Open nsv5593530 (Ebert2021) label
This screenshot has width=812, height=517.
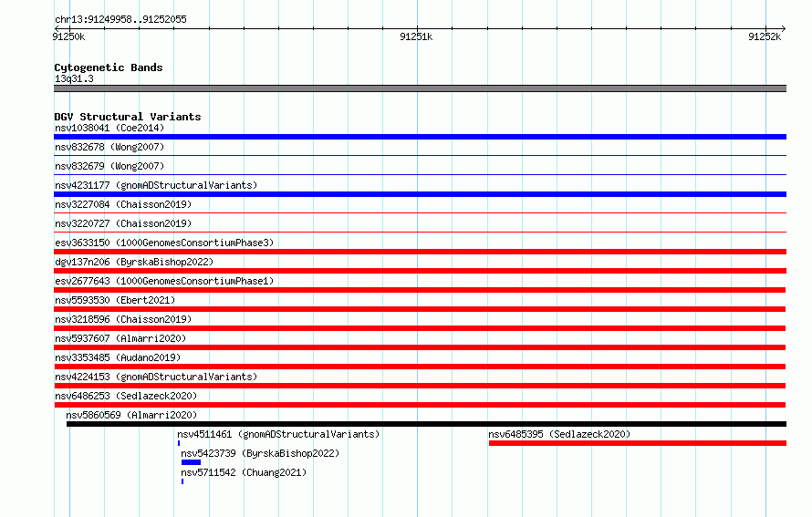pos(115,300)
